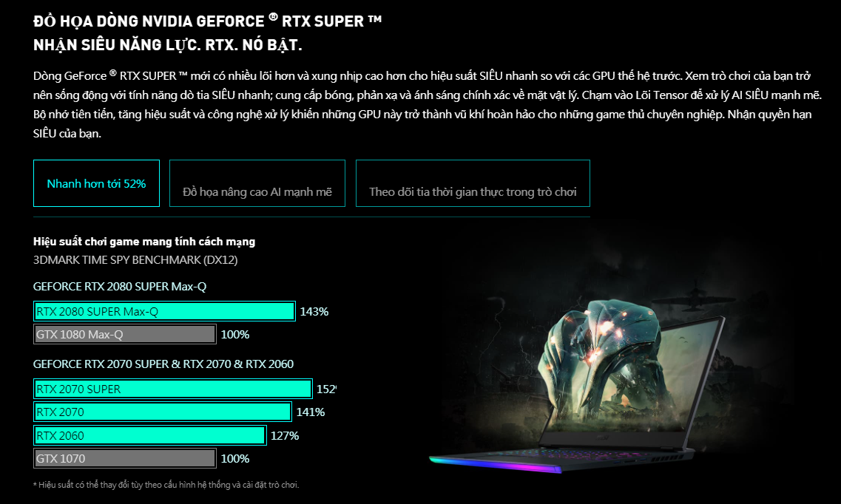
Task: Pick the RTX 2060 benchmark bar
Action: 149,435
